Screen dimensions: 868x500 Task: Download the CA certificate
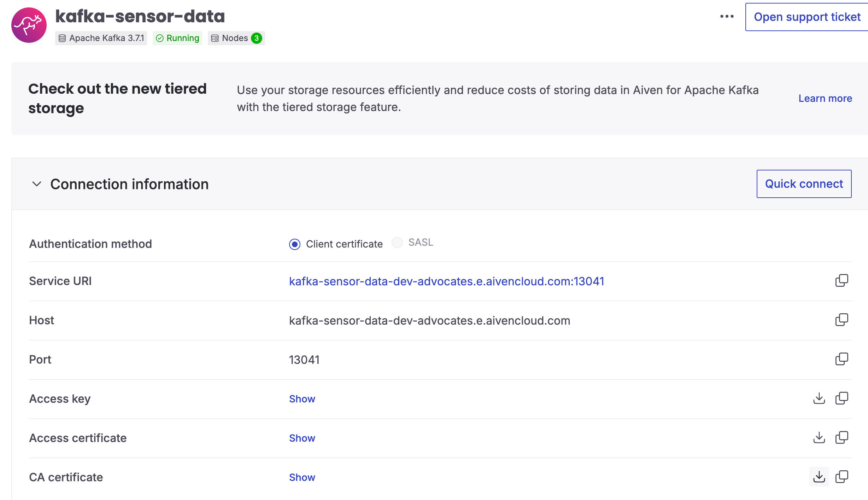coord(819,477)
